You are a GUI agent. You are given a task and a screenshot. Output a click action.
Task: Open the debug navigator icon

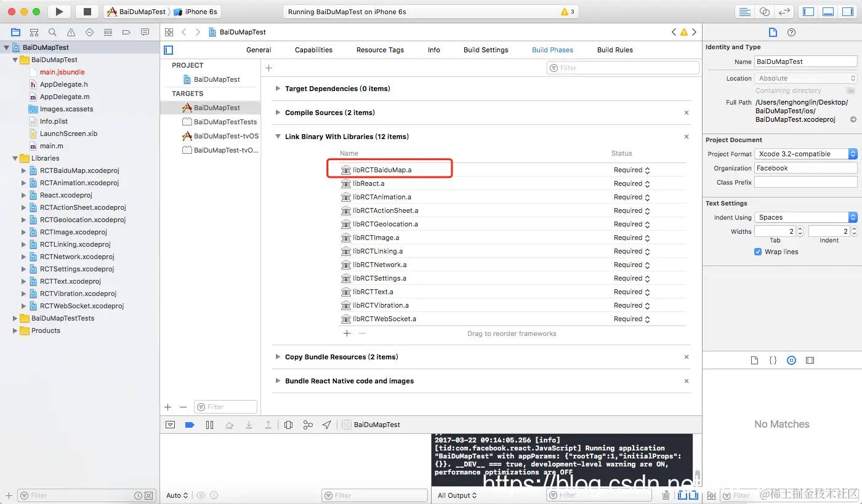tap(108, 32)
